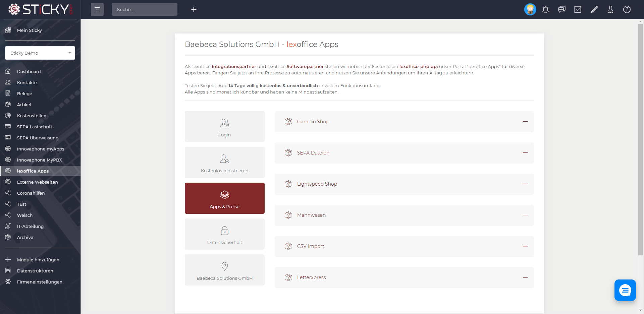Click the Gambio Shop package icon

coord(288,122)
